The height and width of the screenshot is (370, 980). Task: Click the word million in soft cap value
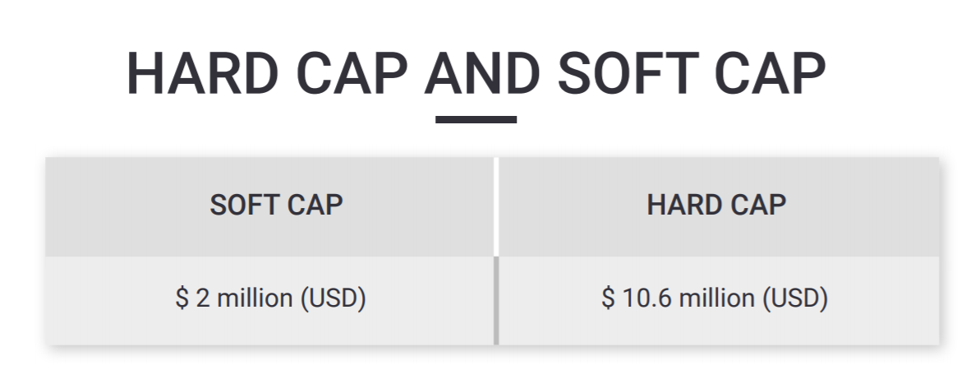pos(255,298)
